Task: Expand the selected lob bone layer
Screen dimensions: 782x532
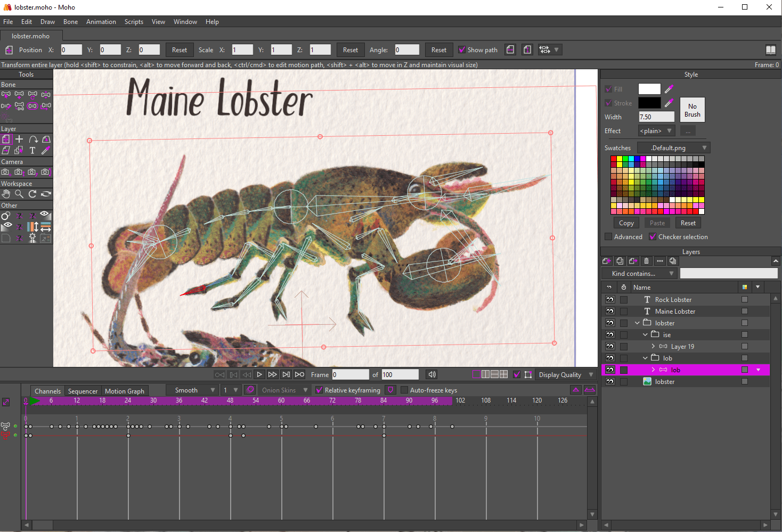Action: [x=653, y=370]
